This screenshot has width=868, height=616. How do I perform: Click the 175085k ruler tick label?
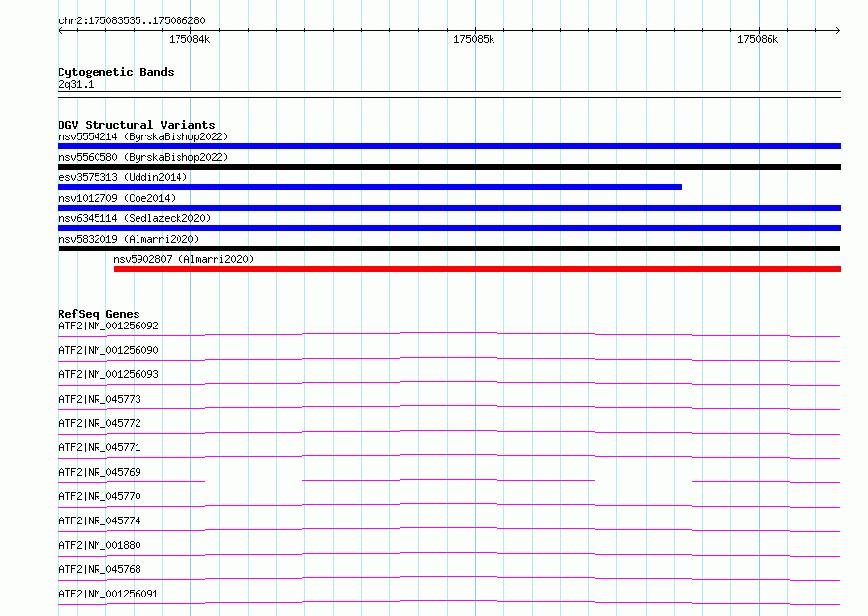pos(474,39)
